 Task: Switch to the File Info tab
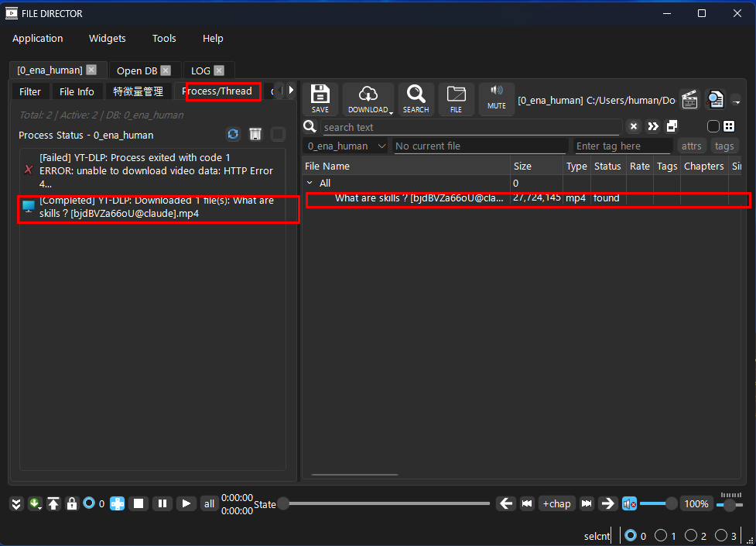click(77, 91)
